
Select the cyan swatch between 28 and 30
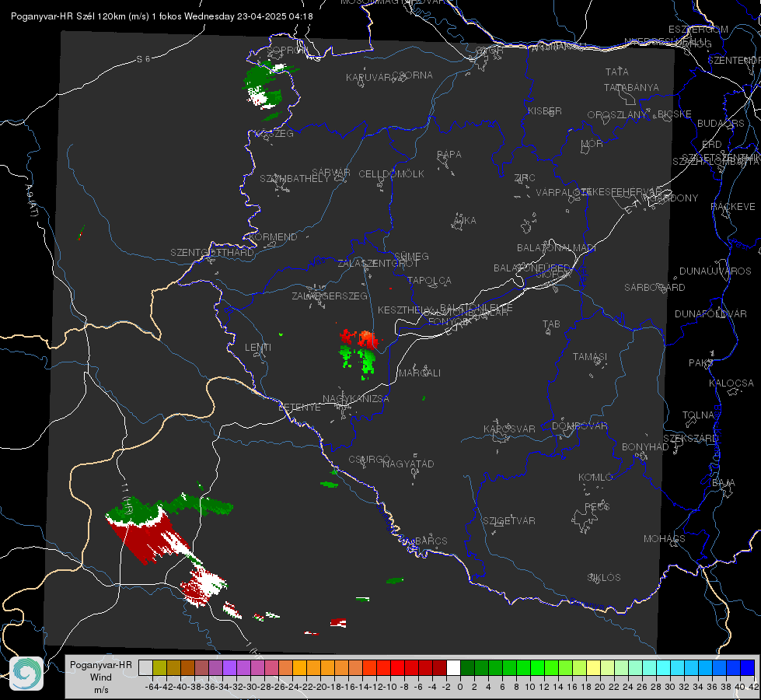tap(664, 667)
